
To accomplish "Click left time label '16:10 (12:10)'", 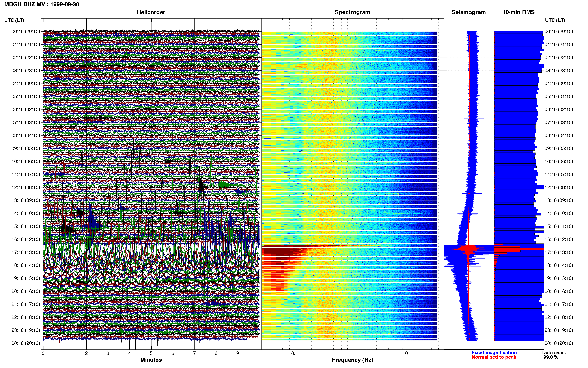I will [x=26, y=239].
